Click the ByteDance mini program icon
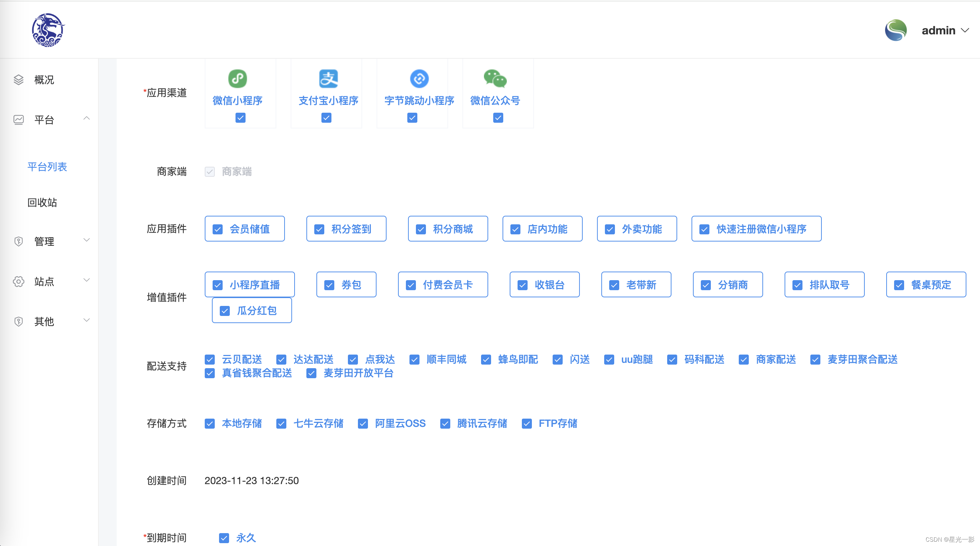Image resolution: width=980 pixels, height=546 pixels. 419,79
